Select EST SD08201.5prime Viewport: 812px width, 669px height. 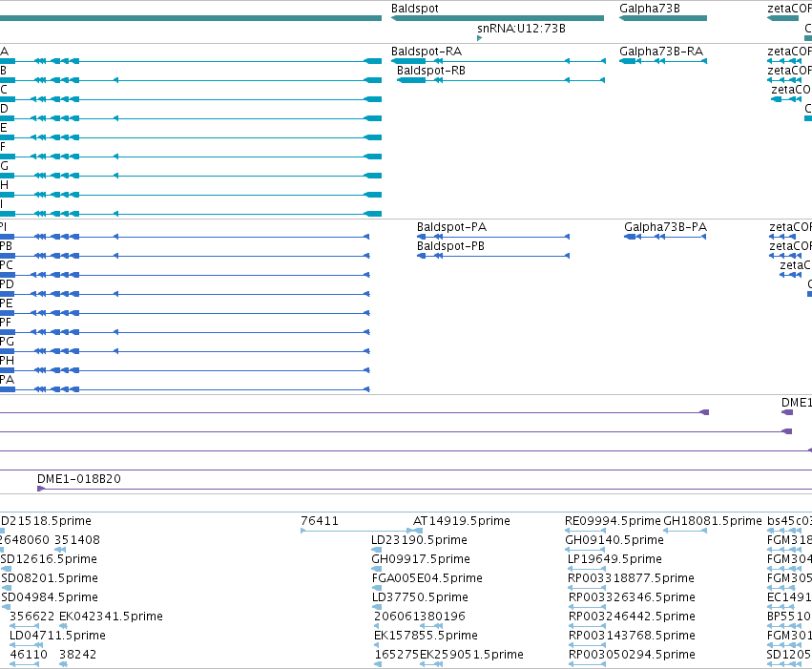click(x=50, y=578)
